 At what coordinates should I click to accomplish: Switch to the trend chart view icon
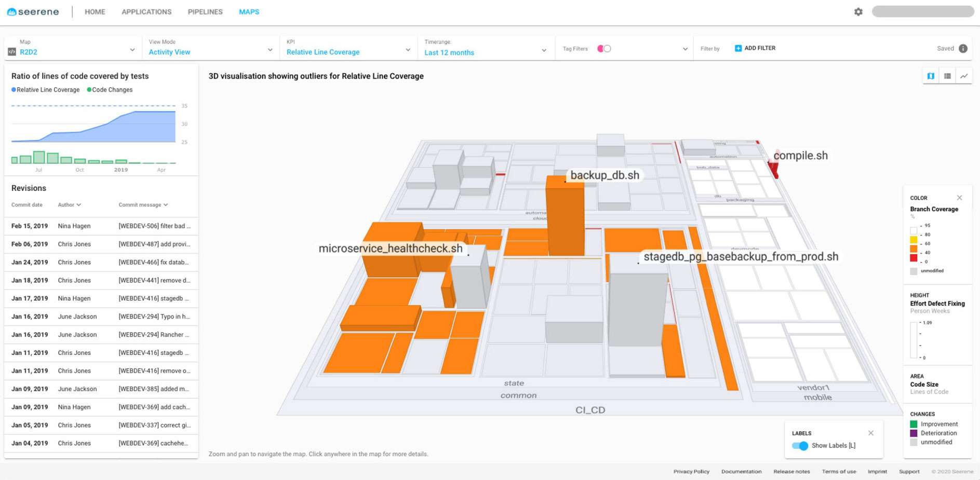(x=964, y=76)
